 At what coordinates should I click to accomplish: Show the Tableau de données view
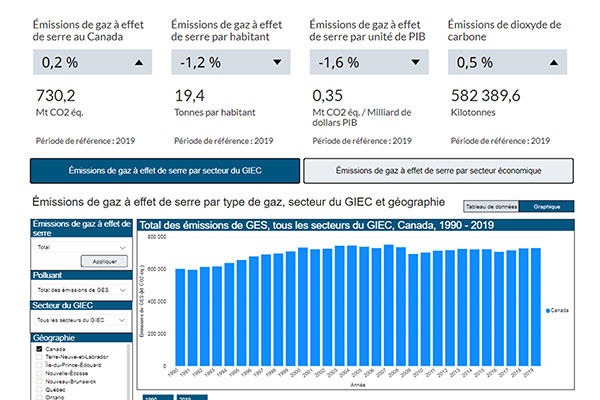click(491, 206)
